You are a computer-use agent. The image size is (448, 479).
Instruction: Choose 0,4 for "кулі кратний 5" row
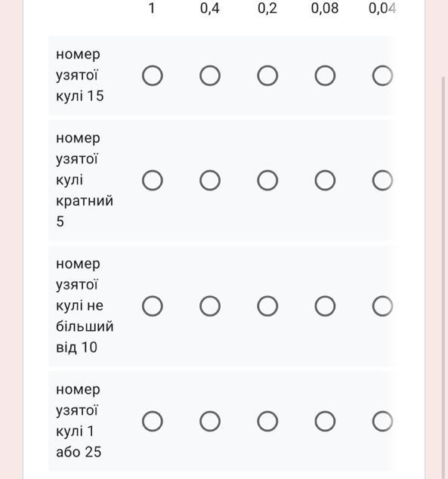point(210,181)
